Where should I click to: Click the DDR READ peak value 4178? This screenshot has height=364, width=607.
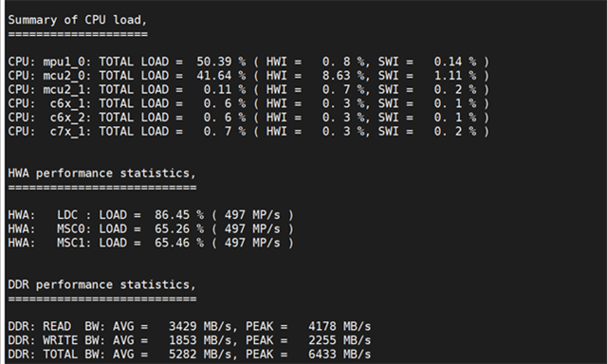point(322,326)
